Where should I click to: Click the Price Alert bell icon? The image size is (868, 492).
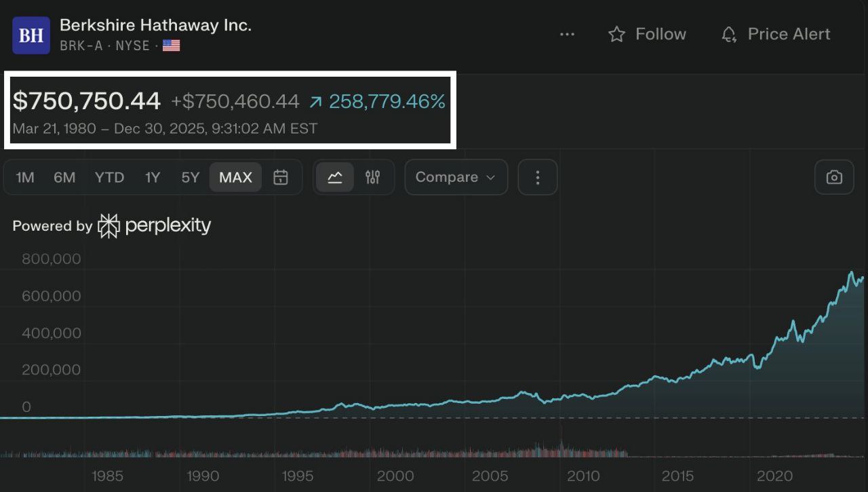[728, 34]
